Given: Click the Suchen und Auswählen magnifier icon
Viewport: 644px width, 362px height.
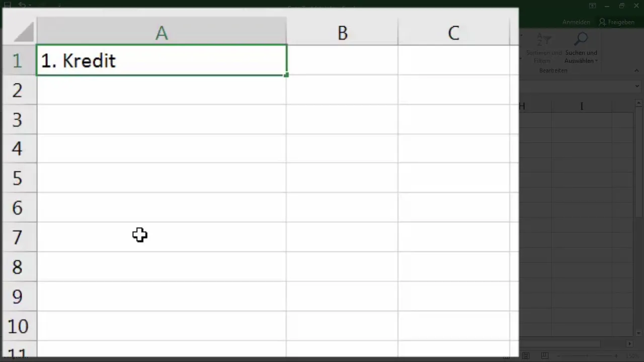Looking at the screenshot, I should click(581, 39).
